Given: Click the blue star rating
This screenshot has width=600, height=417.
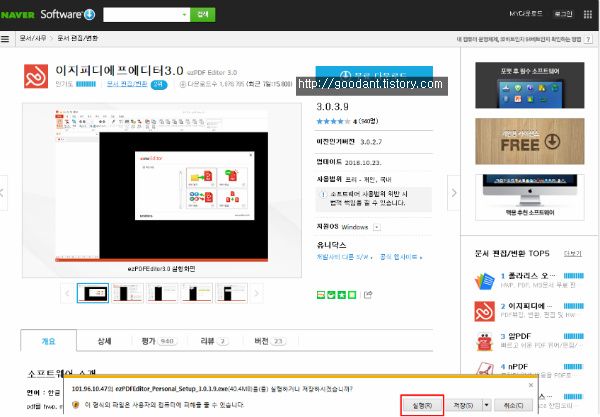Looking at the screenshot, I should (333, 121).
